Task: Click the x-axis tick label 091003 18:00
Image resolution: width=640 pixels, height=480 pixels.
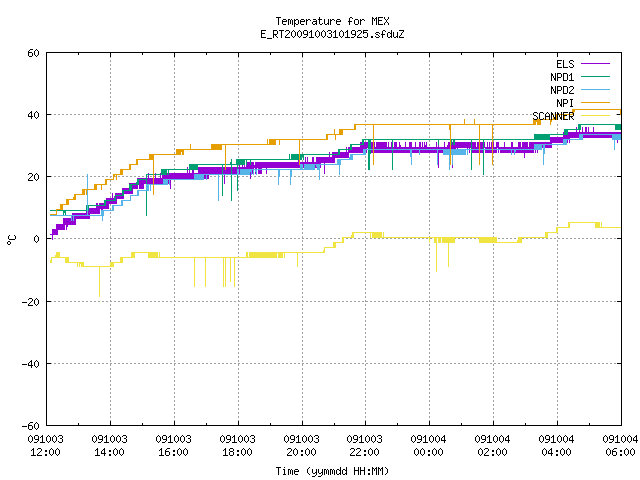Action: point(238,446)
